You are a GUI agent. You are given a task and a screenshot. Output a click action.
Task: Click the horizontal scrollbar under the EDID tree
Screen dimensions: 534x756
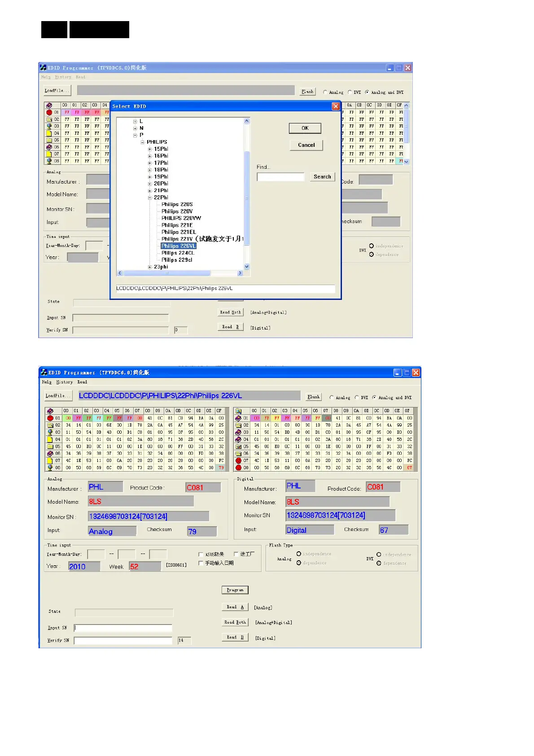coord(180,273)
